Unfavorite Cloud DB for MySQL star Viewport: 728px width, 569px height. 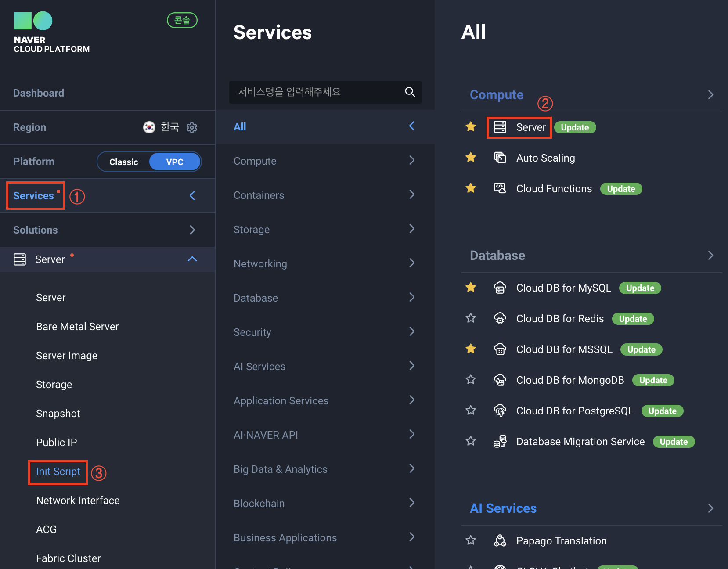click(471, 287)
